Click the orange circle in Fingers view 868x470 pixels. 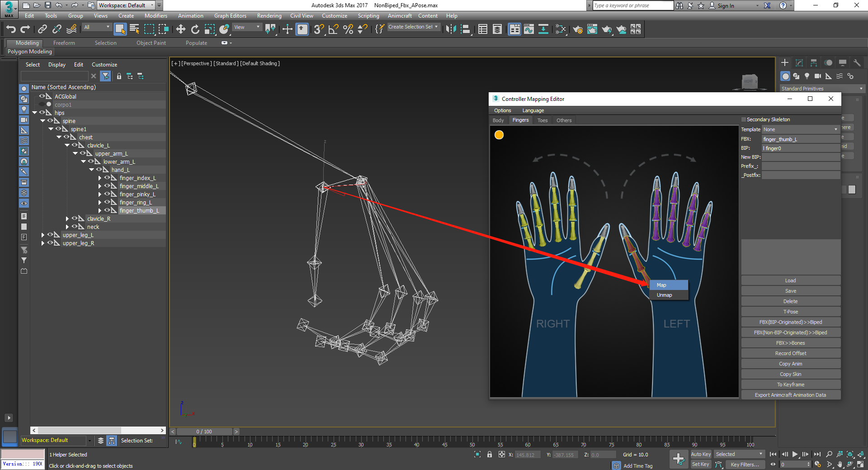[499, 135]
